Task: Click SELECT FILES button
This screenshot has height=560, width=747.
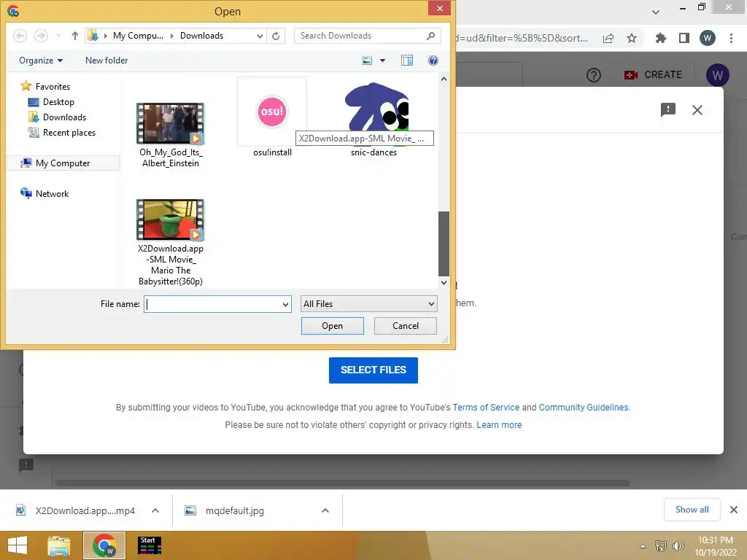Action: pos(373,370)
